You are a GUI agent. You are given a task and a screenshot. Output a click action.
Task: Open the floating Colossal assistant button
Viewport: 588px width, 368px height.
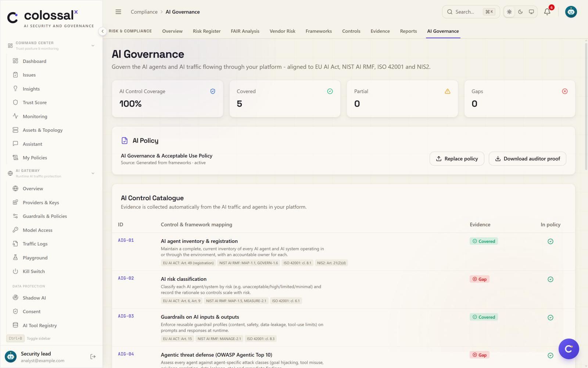[x=569, y=349]
